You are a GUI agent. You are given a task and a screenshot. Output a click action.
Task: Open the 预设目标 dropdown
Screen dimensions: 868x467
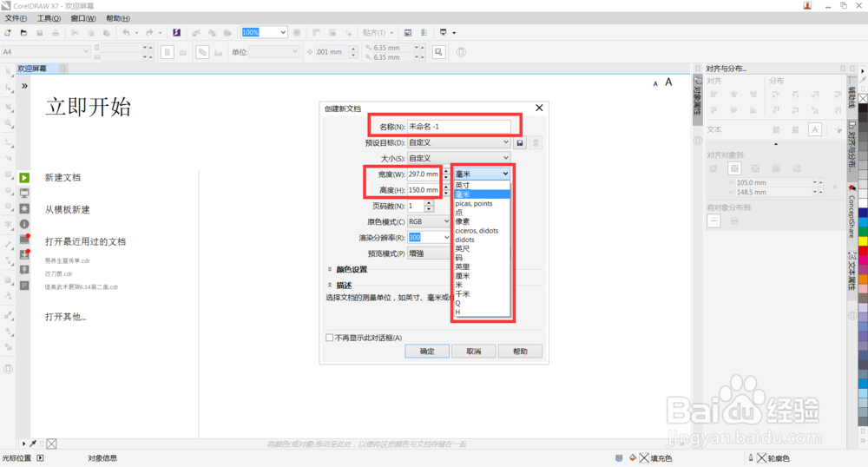pyautogui.click(x=458, y=142)
